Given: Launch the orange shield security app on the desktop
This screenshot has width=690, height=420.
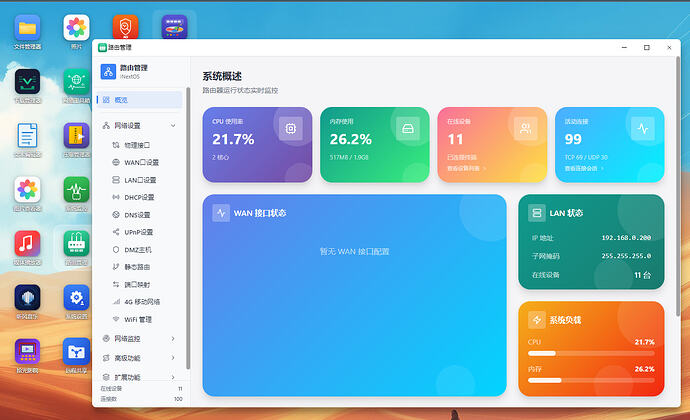Looking at the screenshot, I should tap(125, 27).
